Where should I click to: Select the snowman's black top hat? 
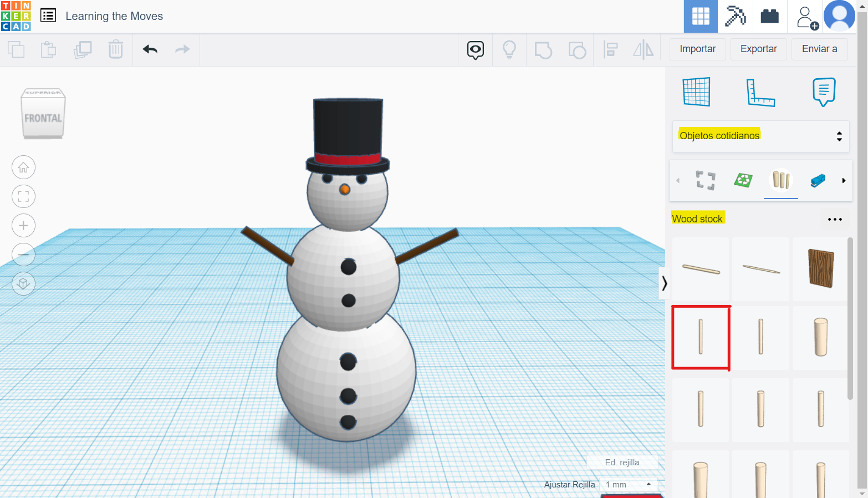[x=348, y=135]
